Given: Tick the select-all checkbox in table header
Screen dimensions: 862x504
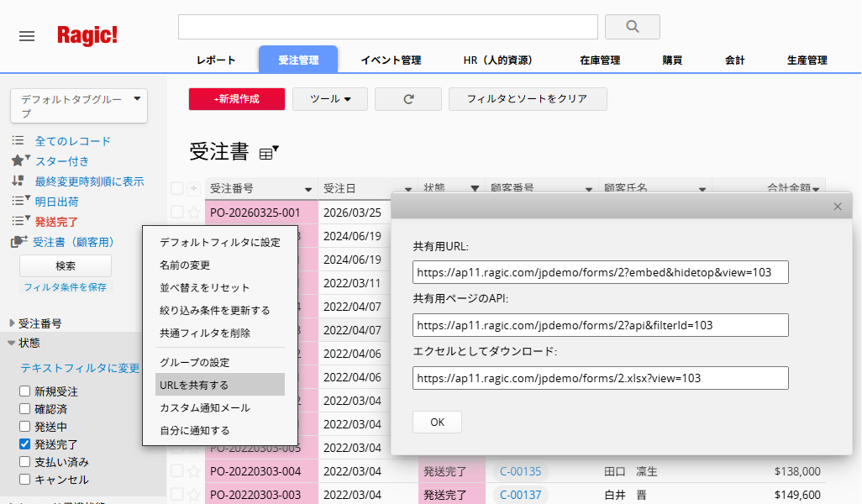Looking at the screenshot, I should tap(177, 188).
